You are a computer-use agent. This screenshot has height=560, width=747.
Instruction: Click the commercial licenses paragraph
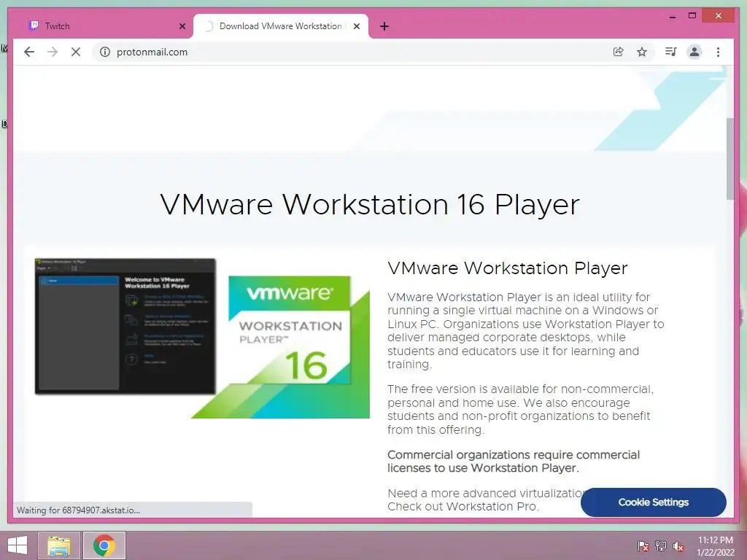pyautogui.click(x=514, y=462)
